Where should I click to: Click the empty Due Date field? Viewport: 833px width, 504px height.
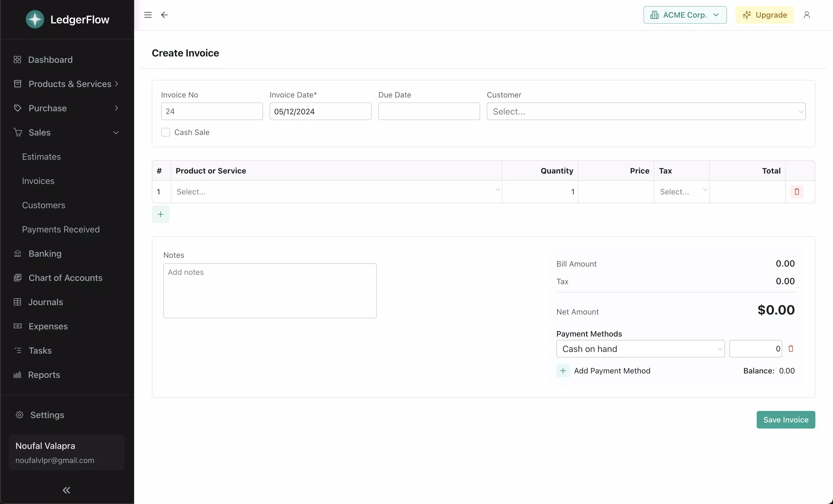(429, 111)
